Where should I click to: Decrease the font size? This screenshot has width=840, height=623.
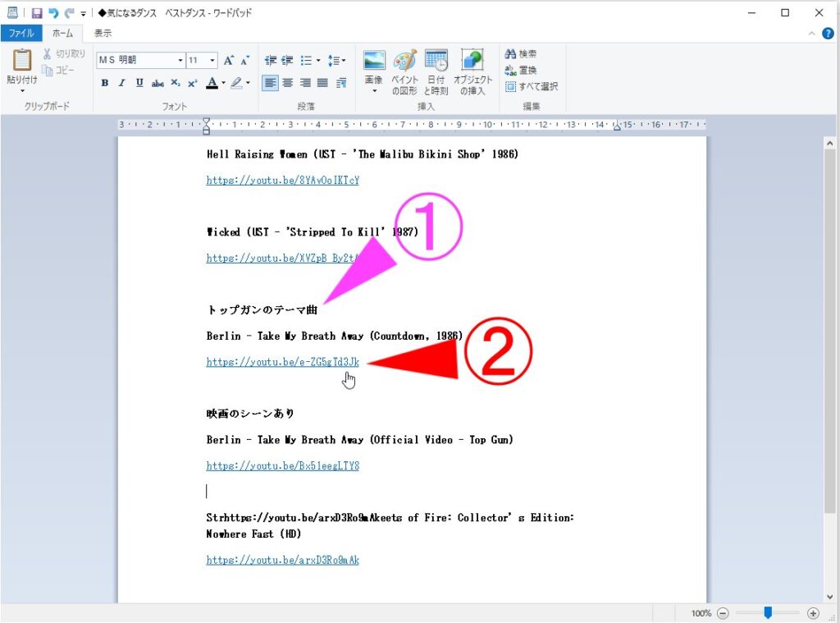(x=244, y=60)
